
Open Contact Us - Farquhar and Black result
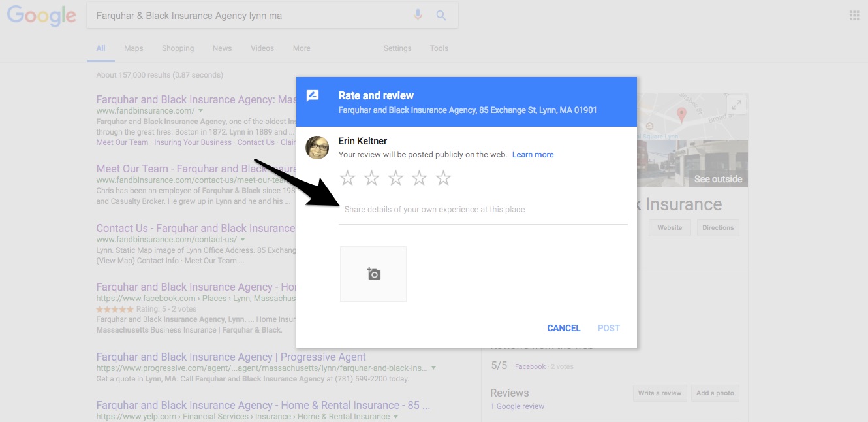point(196,228)
